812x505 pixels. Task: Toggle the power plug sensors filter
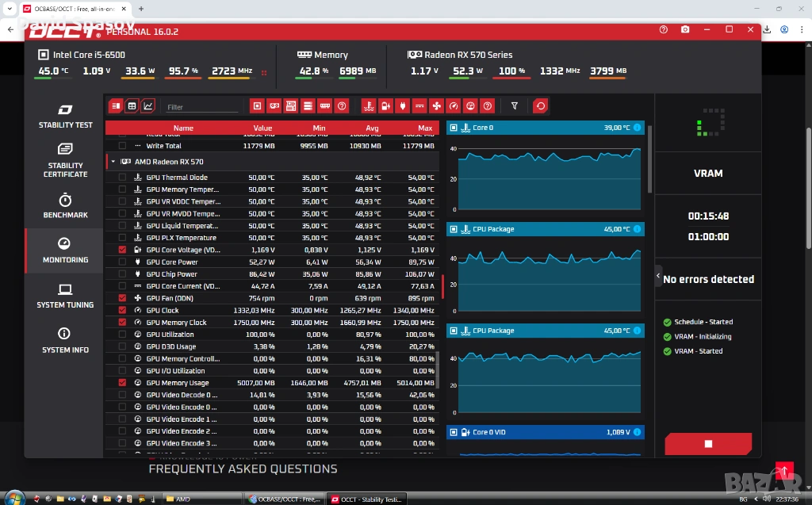403,105
